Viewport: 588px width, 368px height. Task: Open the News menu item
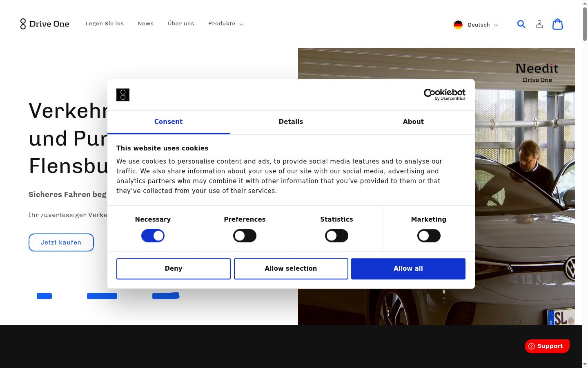coord(146,24)
